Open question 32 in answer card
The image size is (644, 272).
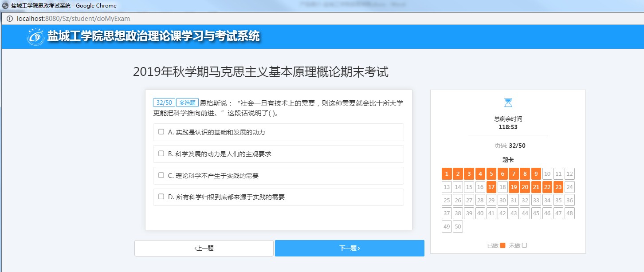[x=525, y=200]
